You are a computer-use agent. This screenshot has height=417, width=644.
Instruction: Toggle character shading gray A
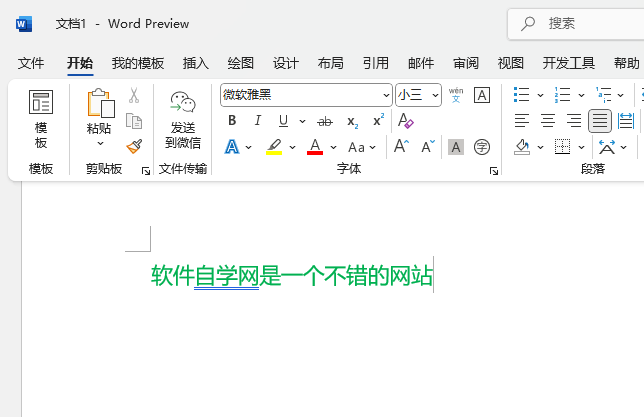[x=456, y=147]
